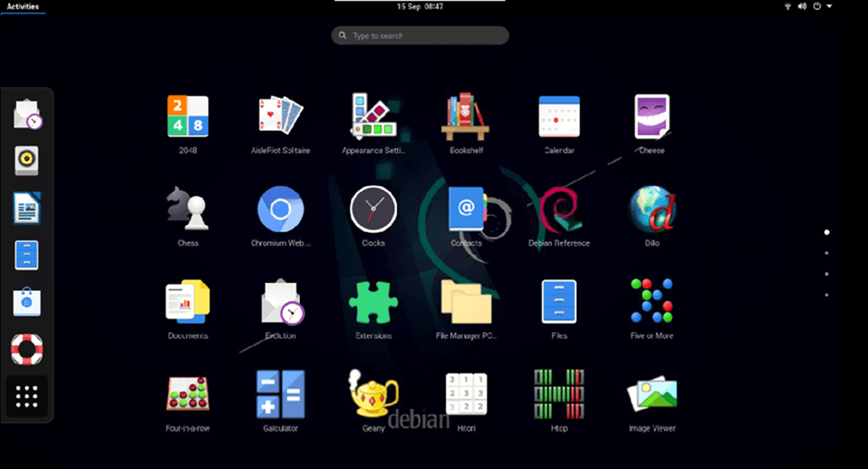The height and width of the screenshot is (469, 868).
Task: Expand the system menu arrow
Action: 829,6
